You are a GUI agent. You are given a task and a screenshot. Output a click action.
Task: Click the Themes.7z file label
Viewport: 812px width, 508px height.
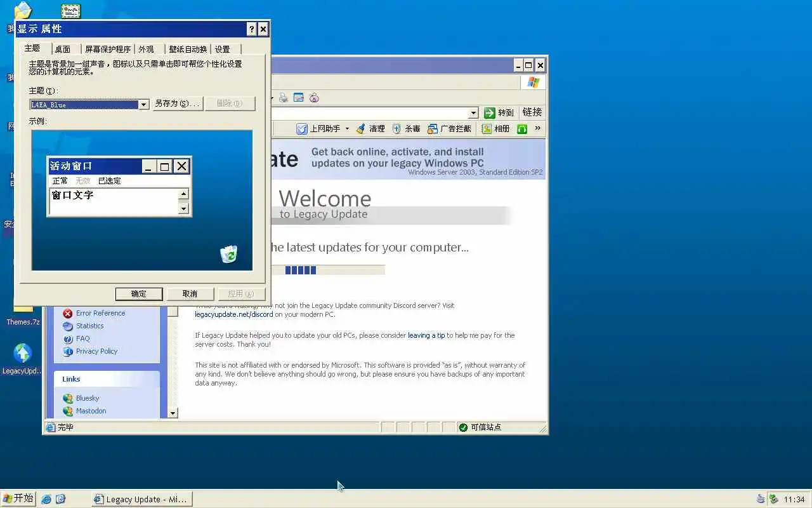tap(23, 322)
